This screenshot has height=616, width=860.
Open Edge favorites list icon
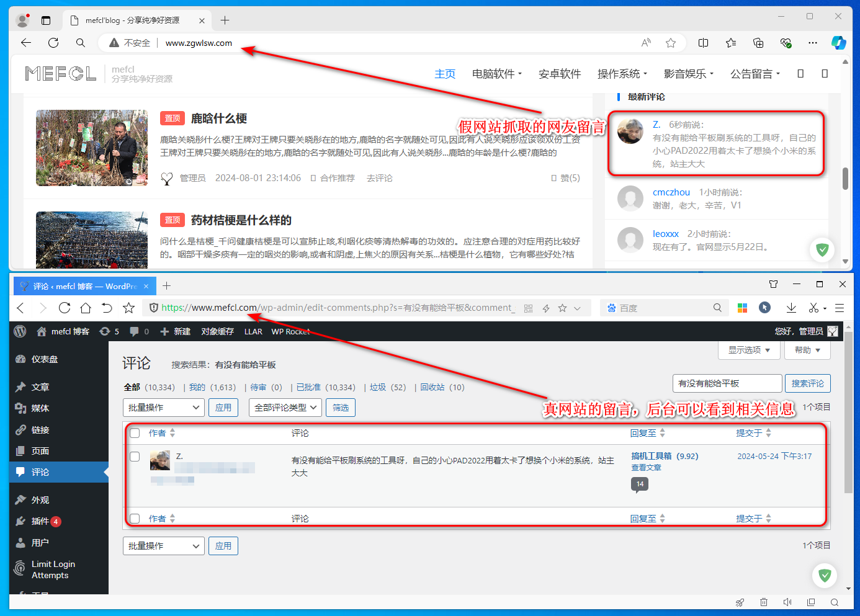point(731,43)
